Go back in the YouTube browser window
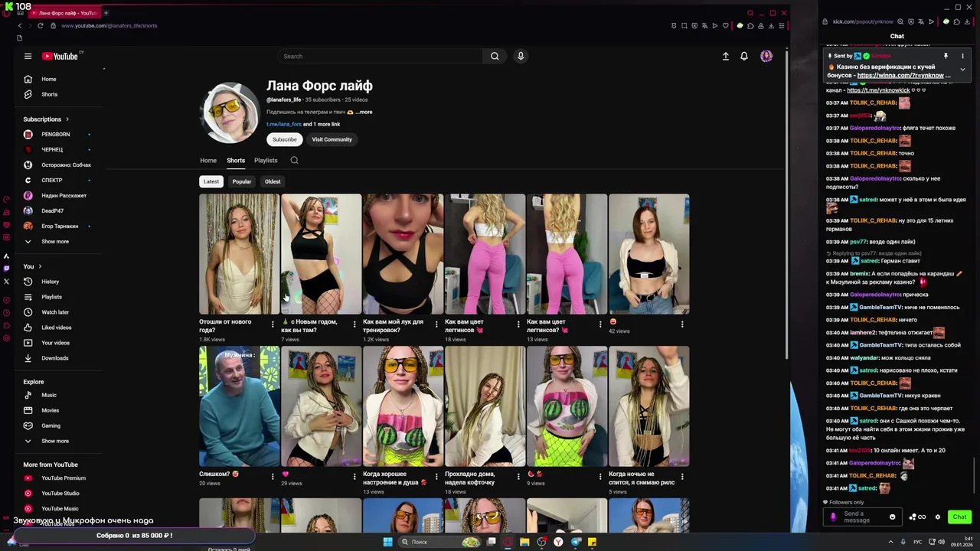This screenshot has height=551, width=980. [x=20, y=25]
